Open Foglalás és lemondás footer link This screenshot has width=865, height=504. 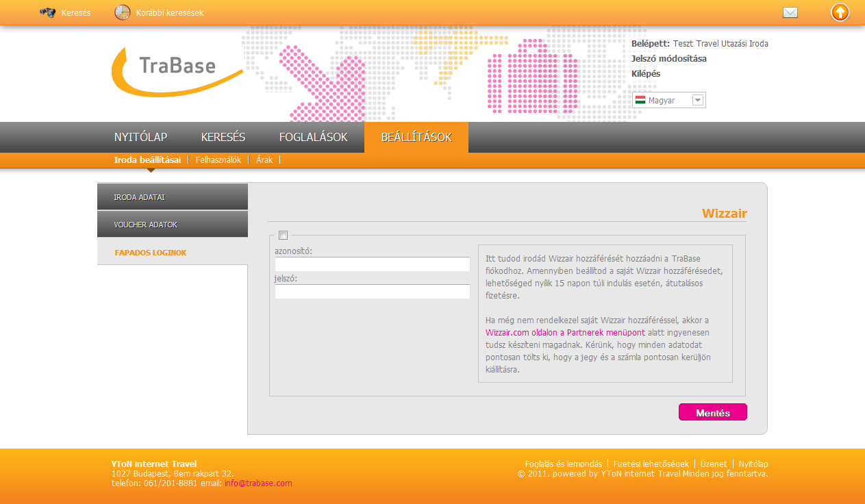(564, 464)
